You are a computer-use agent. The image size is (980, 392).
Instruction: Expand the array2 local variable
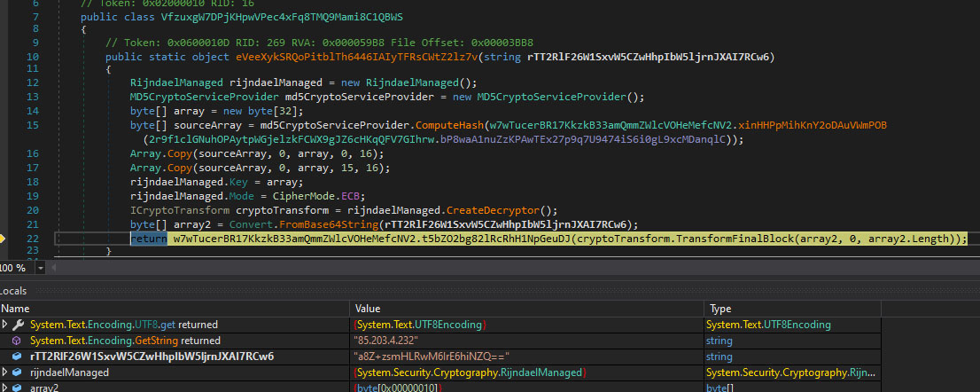pos(6,388)
